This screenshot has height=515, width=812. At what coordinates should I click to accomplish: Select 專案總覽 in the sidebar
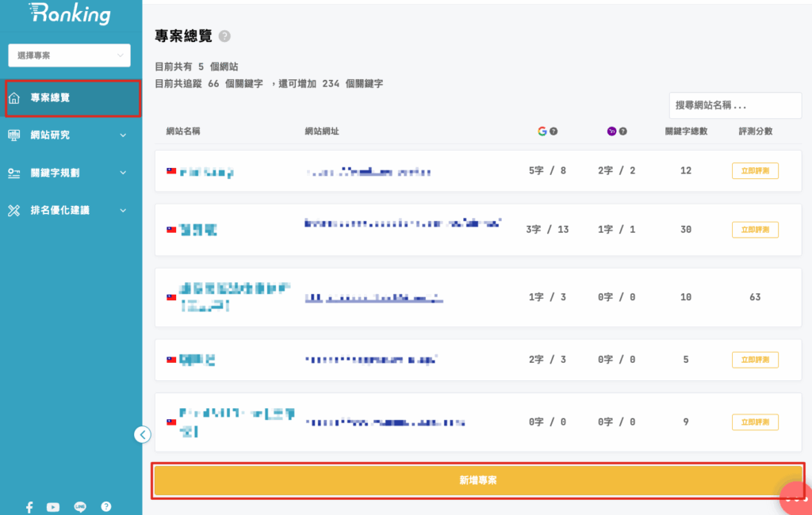[72, 98]
